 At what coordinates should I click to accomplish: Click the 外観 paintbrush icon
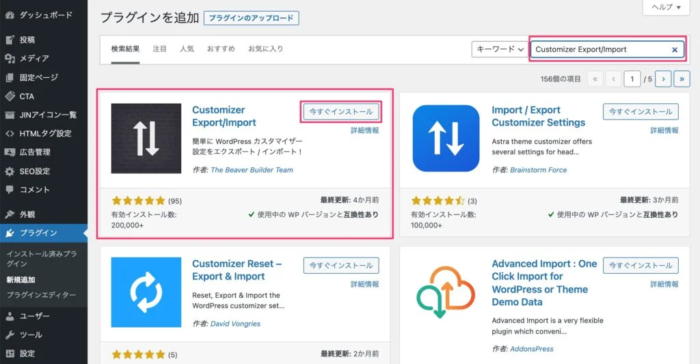coord(9,214)
